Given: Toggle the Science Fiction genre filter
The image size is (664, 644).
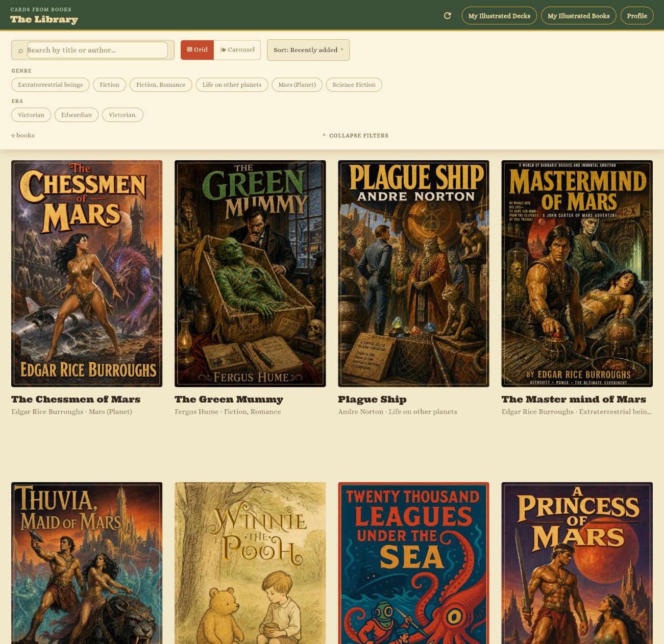Looking at the screenshot, I should pyautogui.click(x=354, y=85).
